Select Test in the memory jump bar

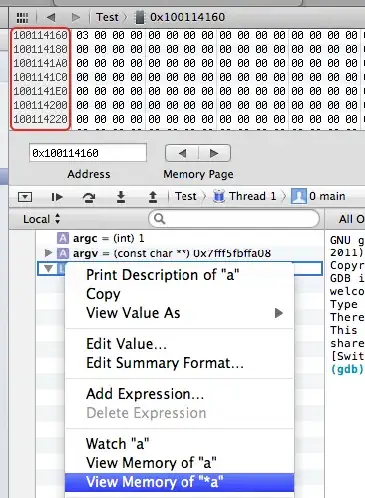coord(107,17)
